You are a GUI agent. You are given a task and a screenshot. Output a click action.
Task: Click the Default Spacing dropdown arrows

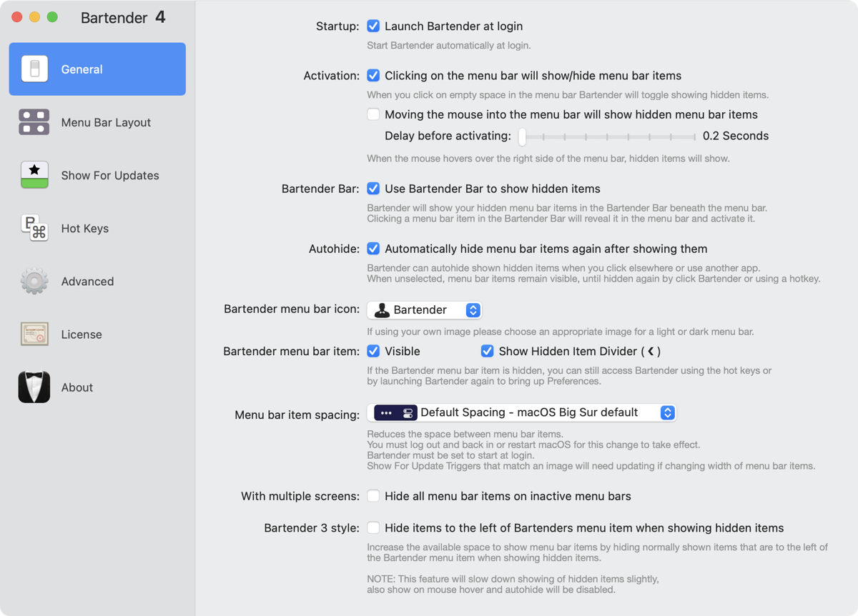(667, 412)
